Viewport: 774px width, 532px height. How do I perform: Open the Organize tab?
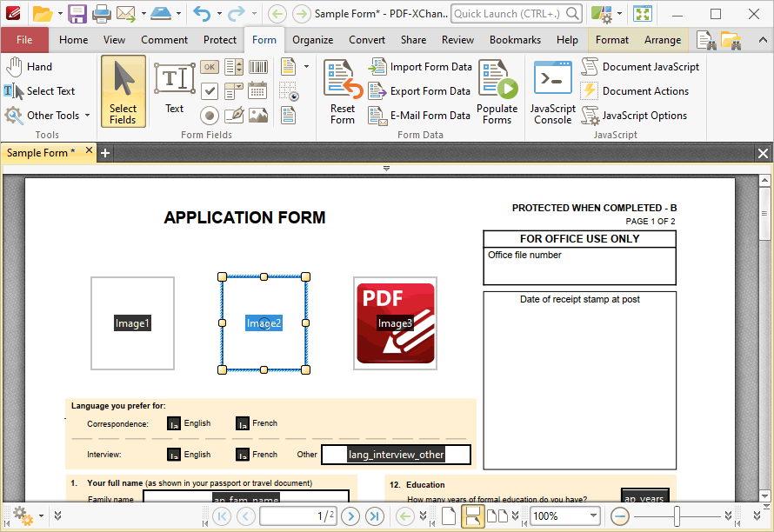[312, 40]
